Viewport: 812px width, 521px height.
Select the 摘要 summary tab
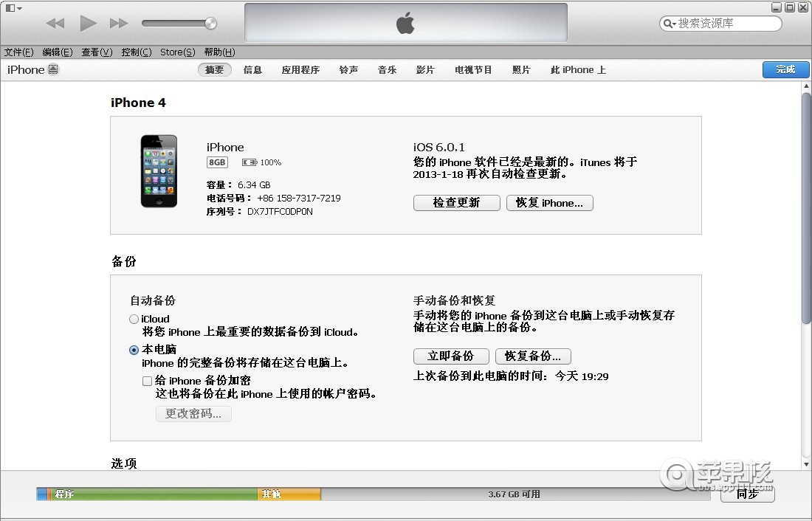tap(214, 70)
